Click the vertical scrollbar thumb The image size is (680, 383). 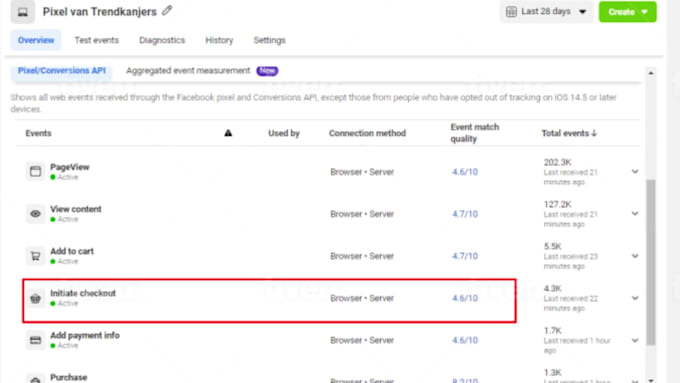pyautogui.click(x=651, y=262)
